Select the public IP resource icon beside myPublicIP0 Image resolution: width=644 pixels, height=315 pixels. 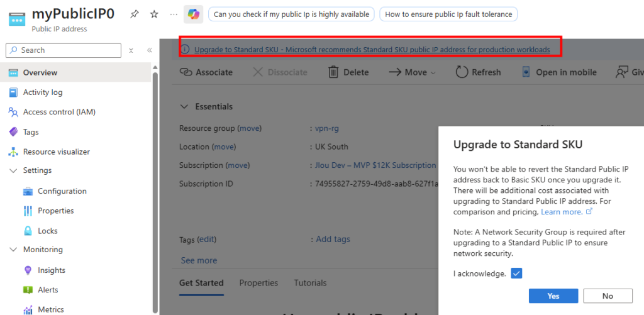(x=17, y=18)
